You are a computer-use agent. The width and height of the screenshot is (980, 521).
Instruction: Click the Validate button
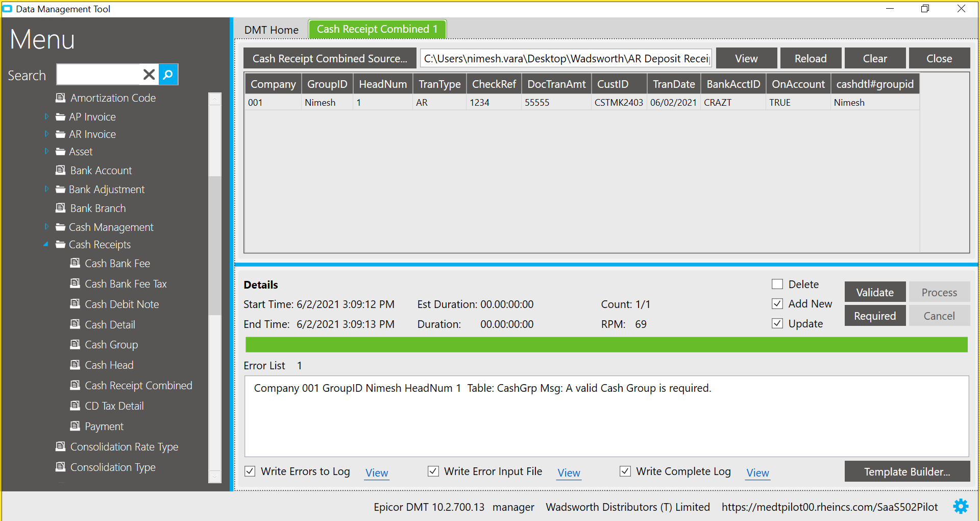(x=875, y=292)
